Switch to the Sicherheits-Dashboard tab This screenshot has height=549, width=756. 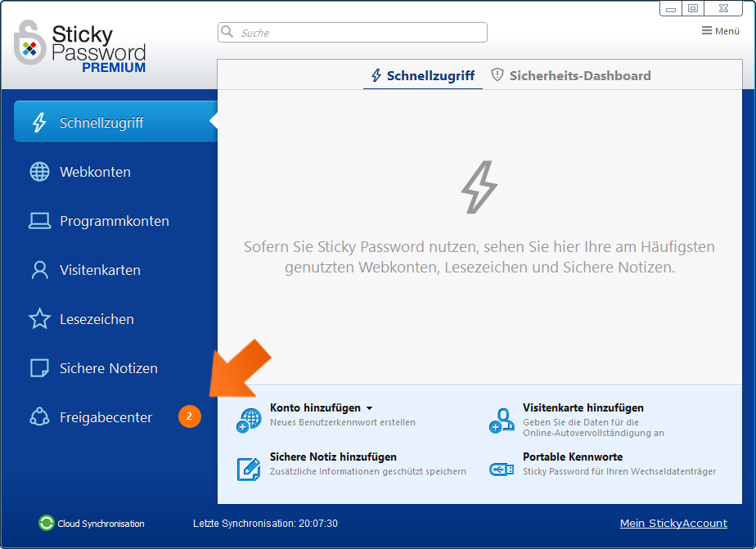tap(571, 75)
